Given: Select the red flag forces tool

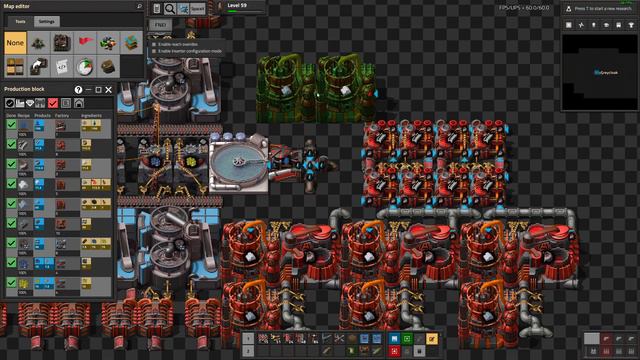Looking at the screenshot, I should (85, 43).
